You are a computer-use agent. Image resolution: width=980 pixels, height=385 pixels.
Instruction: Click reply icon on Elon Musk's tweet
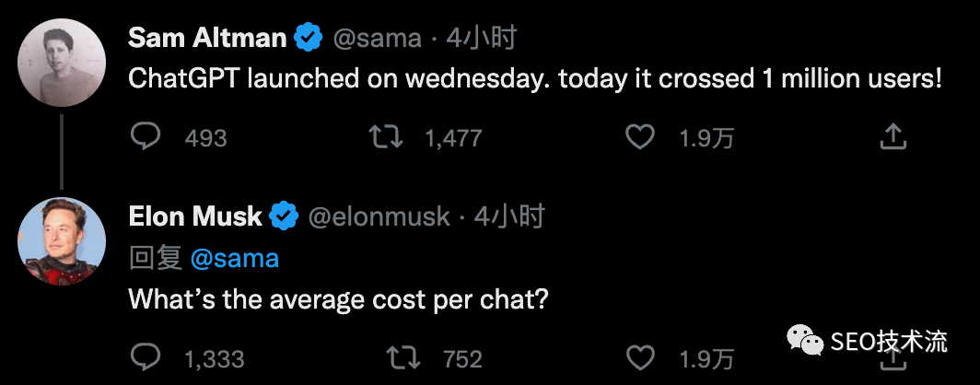tap(145, 356)
